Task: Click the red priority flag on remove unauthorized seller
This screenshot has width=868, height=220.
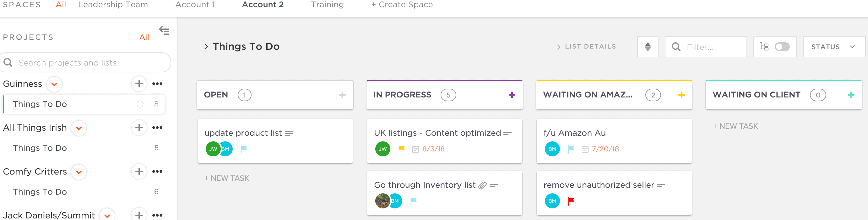Action: tap(571, 201)
